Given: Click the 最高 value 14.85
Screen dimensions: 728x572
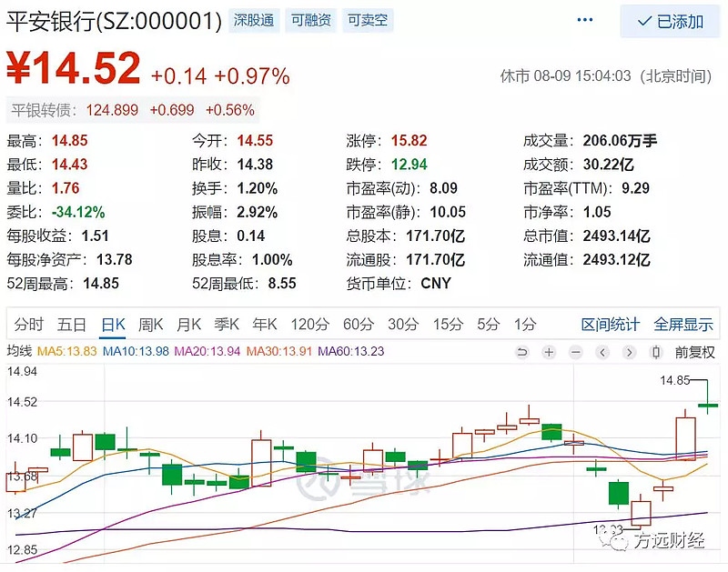Looking at the screenshot, I should click(x=70, y=141).
